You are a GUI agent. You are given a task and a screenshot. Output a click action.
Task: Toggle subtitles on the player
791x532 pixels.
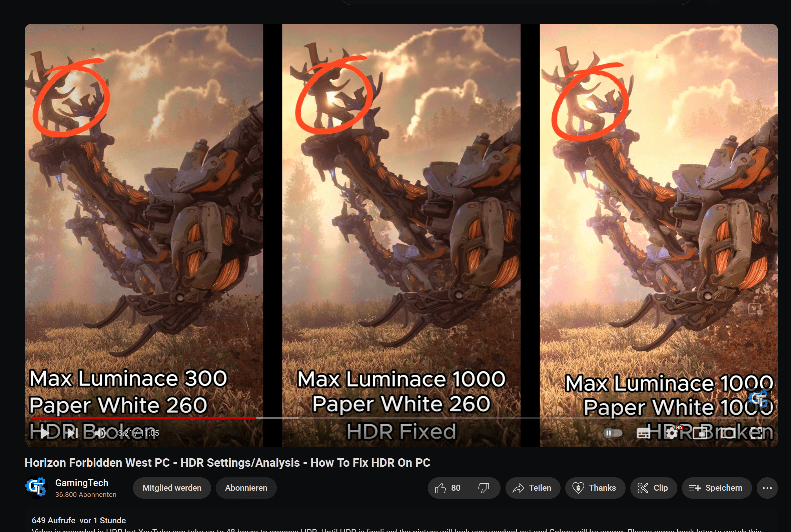[643, 433]
